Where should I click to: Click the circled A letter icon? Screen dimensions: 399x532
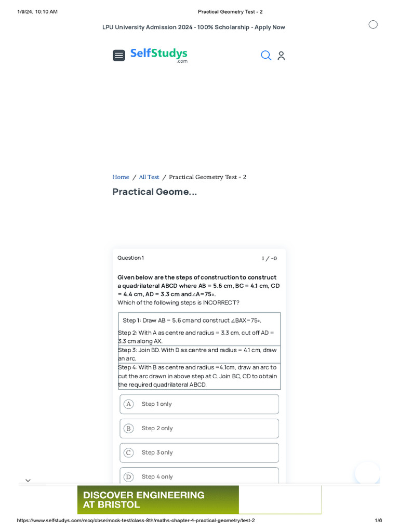129,404
